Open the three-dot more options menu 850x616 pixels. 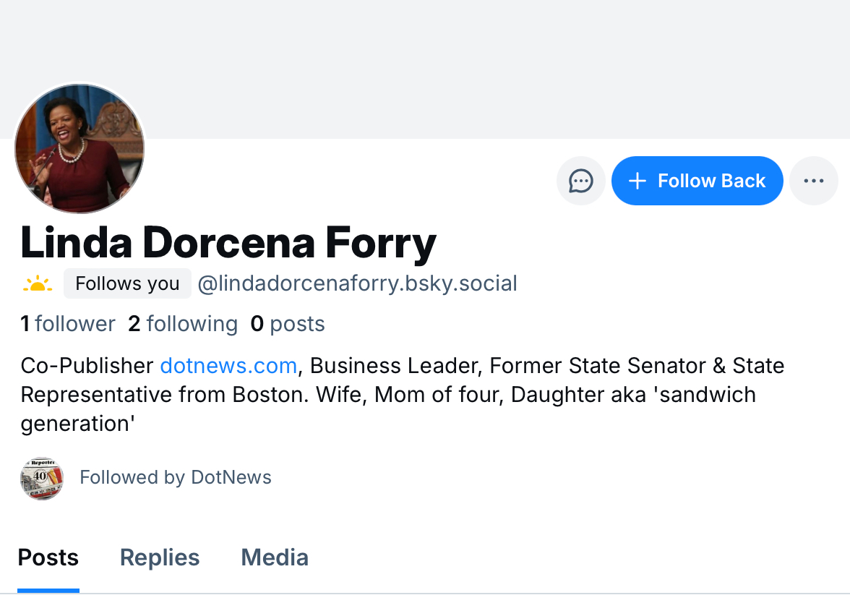pos(814,181)
